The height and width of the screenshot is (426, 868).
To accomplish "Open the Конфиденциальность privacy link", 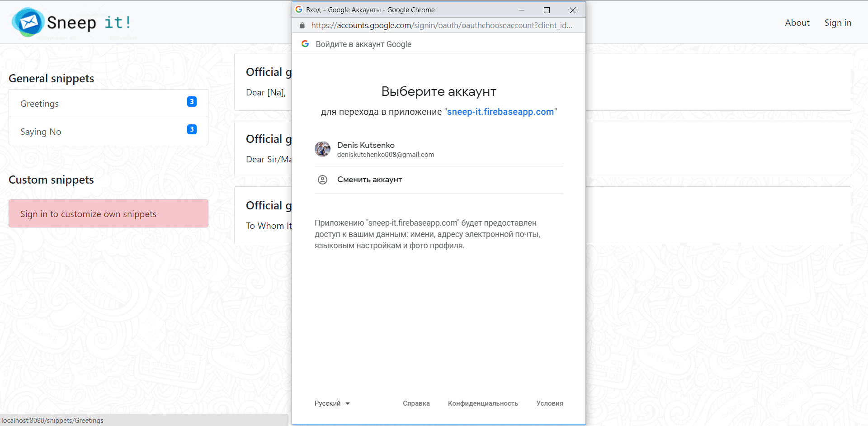I will point(483,403).
